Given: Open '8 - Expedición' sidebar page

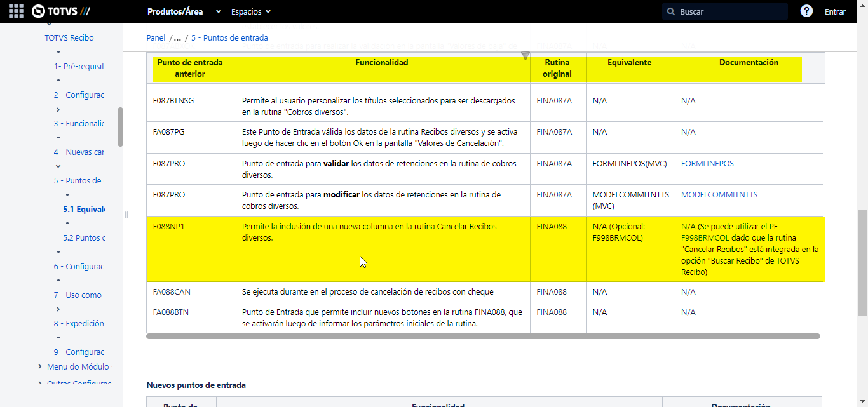Looking at the screenshot, I should (79, 324).
